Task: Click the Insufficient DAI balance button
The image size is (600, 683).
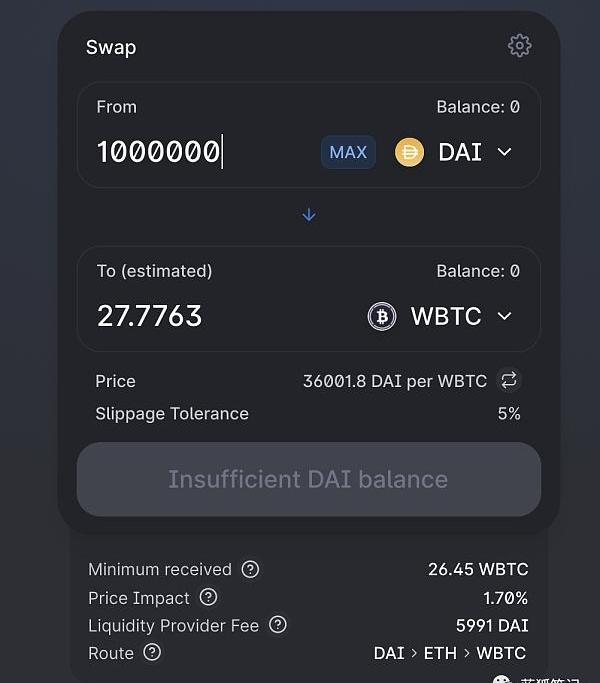Action: 309,479
